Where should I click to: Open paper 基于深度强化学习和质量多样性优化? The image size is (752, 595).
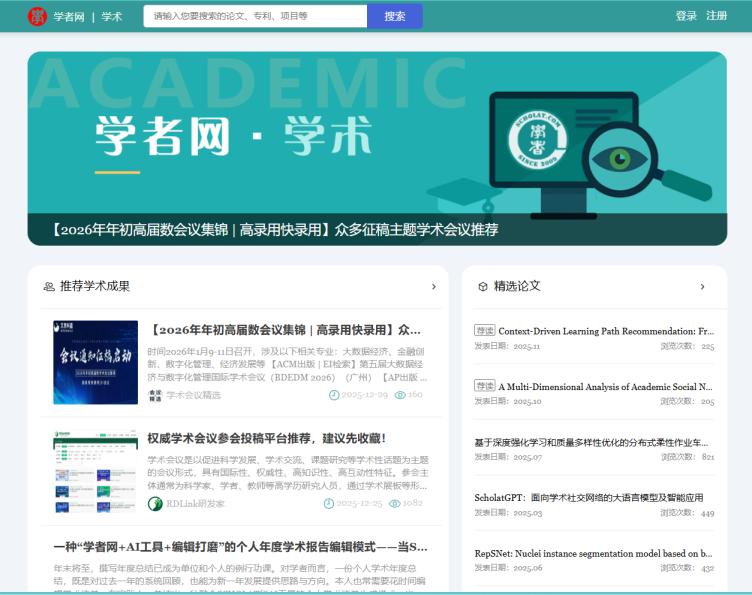tap(591, 442)
